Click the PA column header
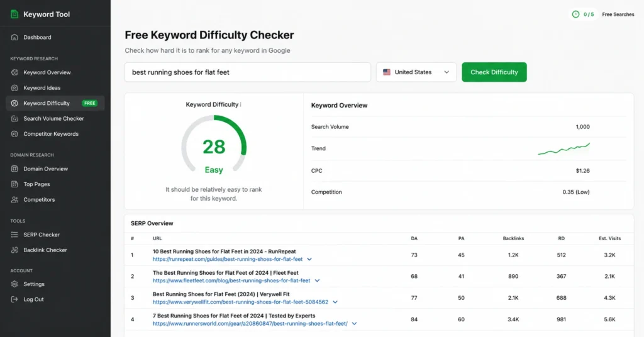Screen dimensions: 644x337 (461, 238)
